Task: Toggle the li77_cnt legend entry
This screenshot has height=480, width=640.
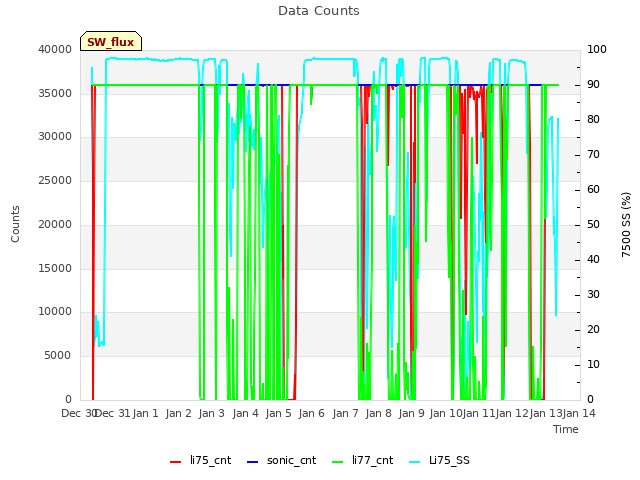Action: [362, 460]
